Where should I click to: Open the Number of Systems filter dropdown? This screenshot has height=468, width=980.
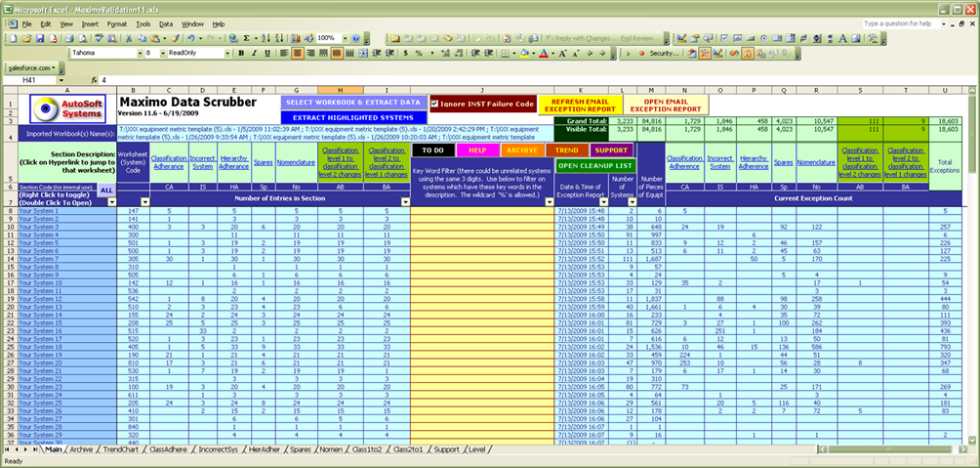[632, 201]
